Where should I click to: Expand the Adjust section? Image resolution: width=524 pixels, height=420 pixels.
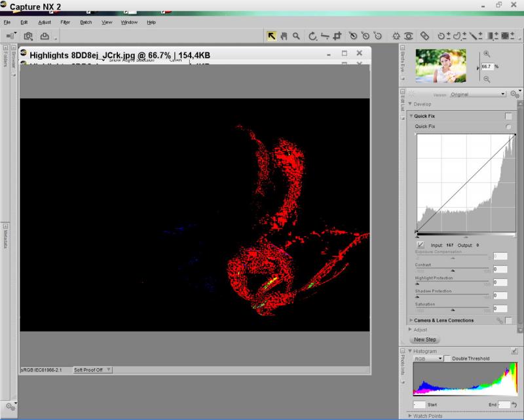pos(410,330)
